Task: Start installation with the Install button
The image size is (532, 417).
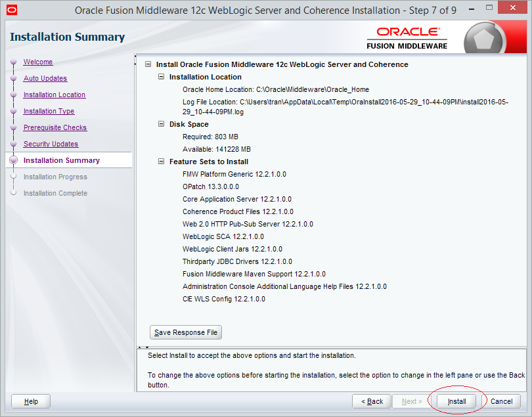Action: pos(456,401)
